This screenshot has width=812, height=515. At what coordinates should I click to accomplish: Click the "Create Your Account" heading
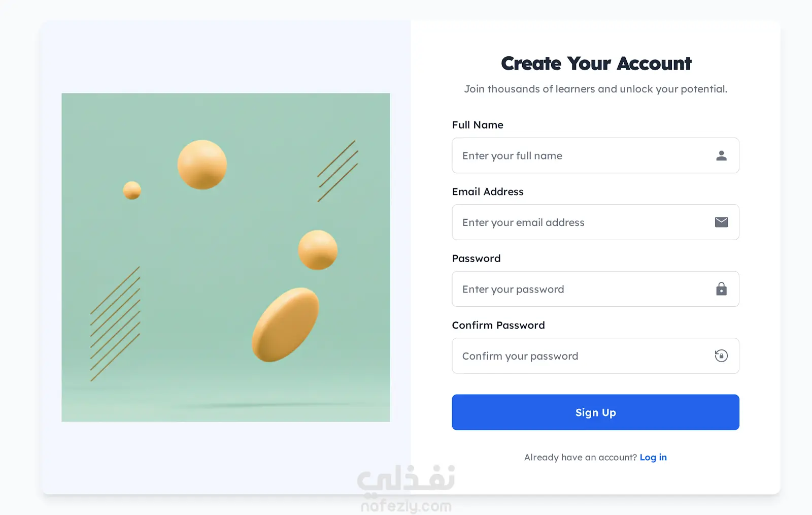tap(596, 63)
